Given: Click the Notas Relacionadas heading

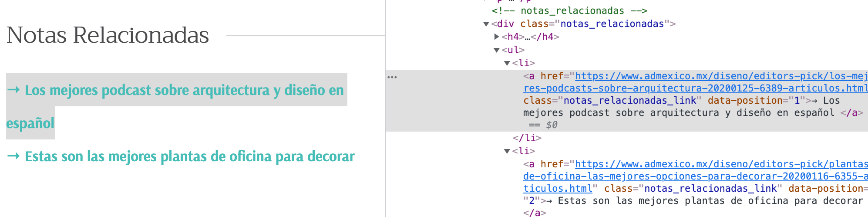Looking at the screenshot, I should point(108,35).
